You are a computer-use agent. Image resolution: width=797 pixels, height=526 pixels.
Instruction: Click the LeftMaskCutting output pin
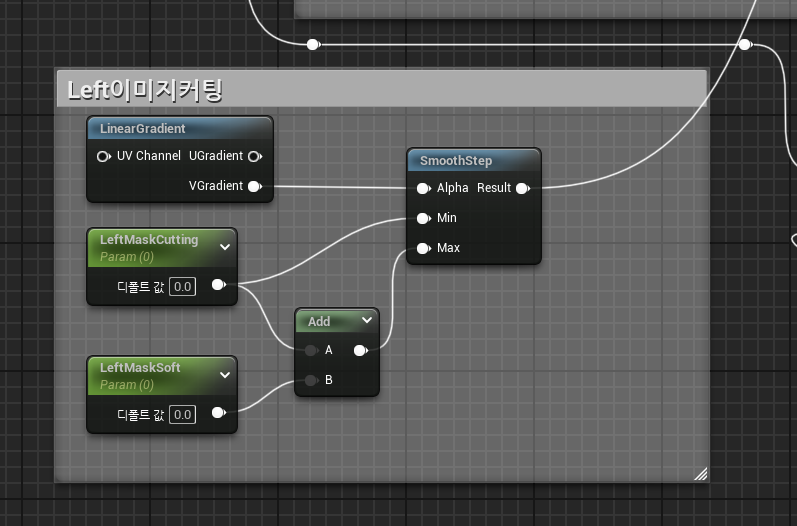tap(219, 285)
